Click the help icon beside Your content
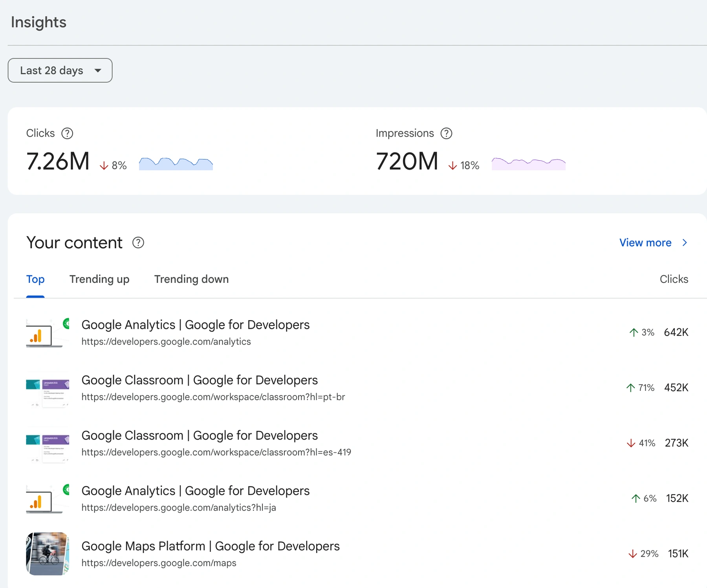The width and height of the screenshot is (707, 588). (x=138, y=243)
